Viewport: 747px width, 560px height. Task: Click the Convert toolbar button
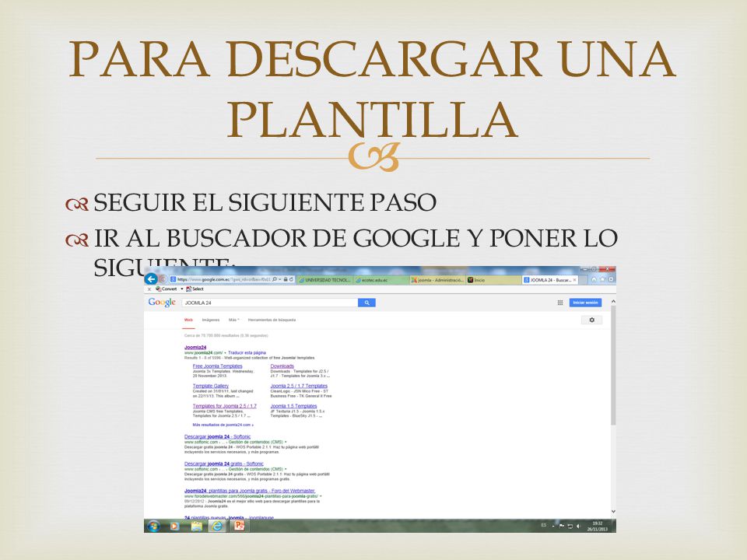click(x=167, y=289)
